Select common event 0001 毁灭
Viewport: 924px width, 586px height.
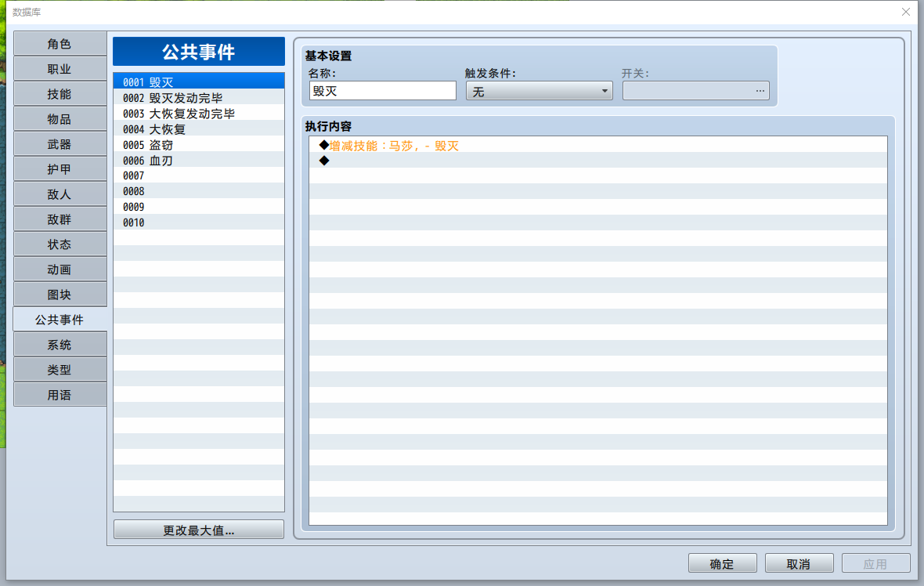tap(199, 82)
